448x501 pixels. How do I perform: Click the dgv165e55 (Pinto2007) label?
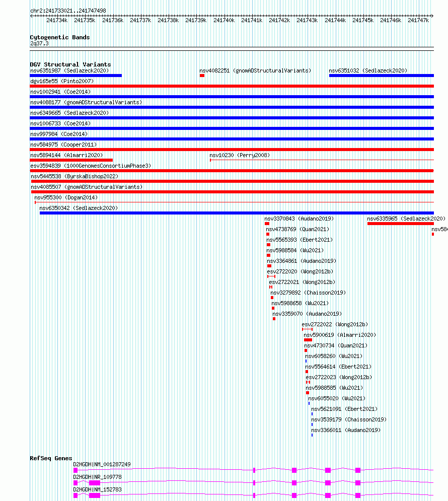(62, 81)
